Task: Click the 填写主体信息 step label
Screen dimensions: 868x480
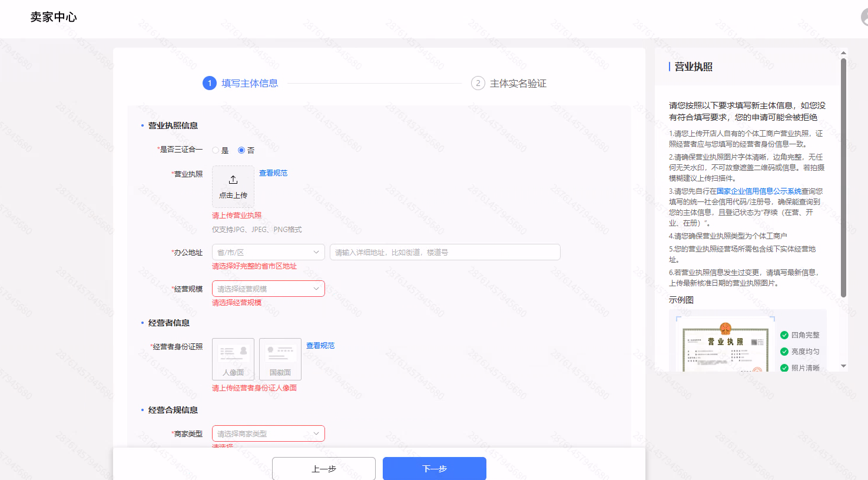Action: pyautogui.click(x=250, y=84)
